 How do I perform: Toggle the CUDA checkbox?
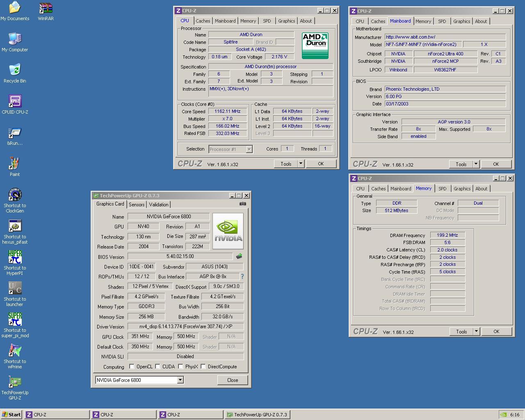pos(157,367)
